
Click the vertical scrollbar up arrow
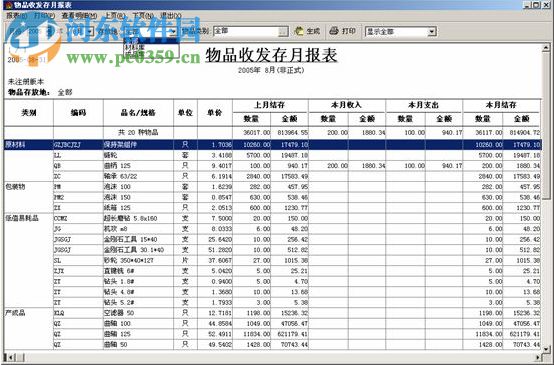pos(546,47)
